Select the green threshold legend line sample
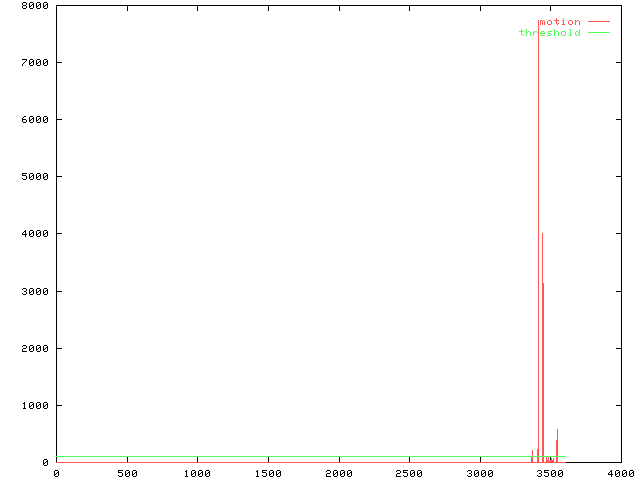 tap(598, 33)
